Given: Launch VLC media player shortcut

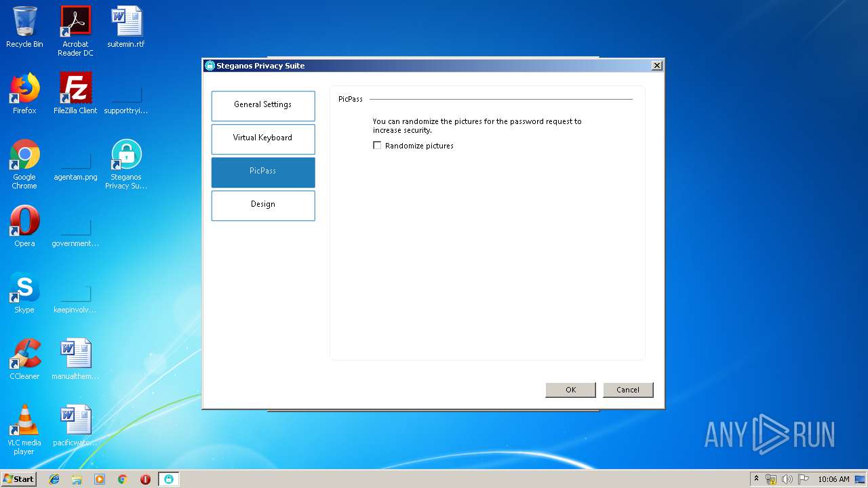Looking at the screenshot, I should point(24,430).
